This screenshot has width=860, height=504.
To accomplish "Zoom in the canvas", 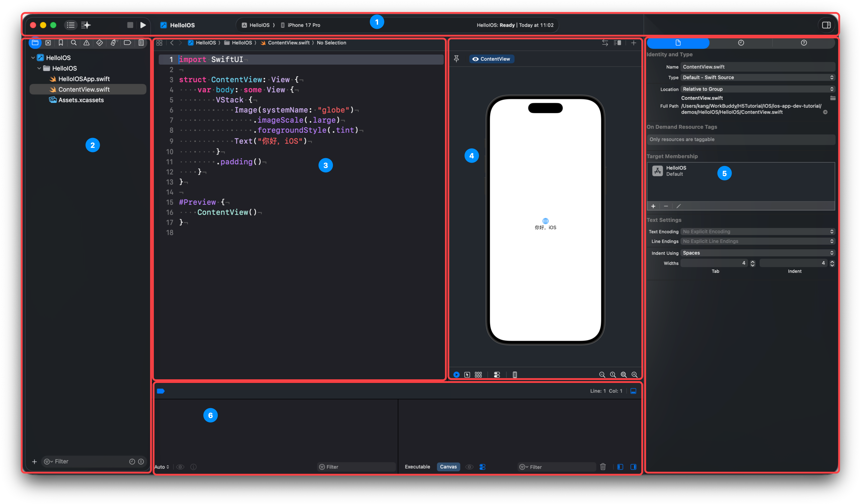I will pyautogui.click(x=634, y=374).
